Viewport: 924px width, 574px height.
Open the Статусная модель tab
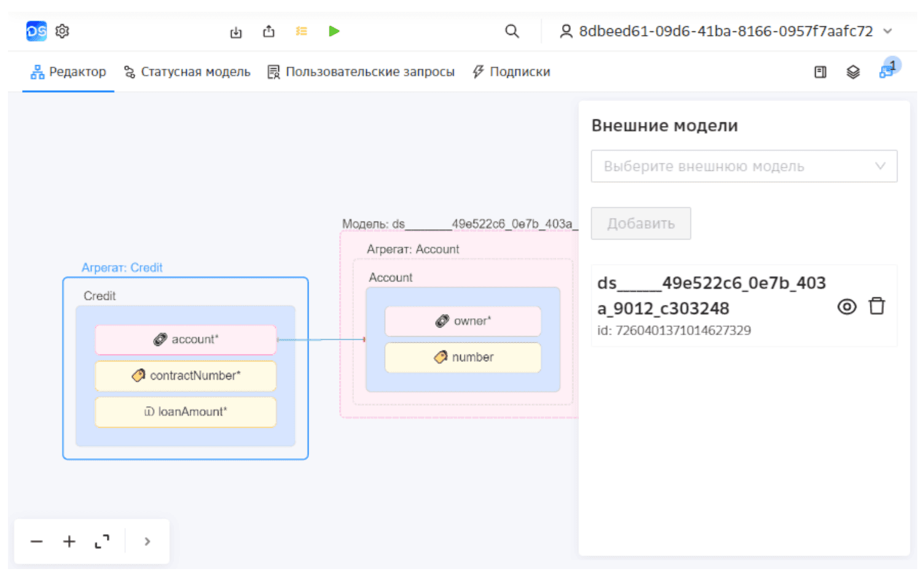coord(187,72)
